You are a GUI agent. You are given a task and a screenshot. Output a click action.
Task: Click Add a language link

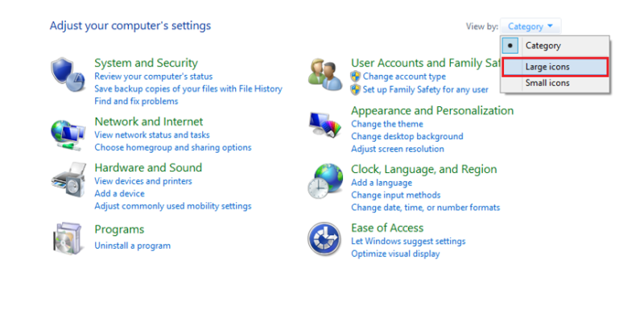click(x=382, y=183)
